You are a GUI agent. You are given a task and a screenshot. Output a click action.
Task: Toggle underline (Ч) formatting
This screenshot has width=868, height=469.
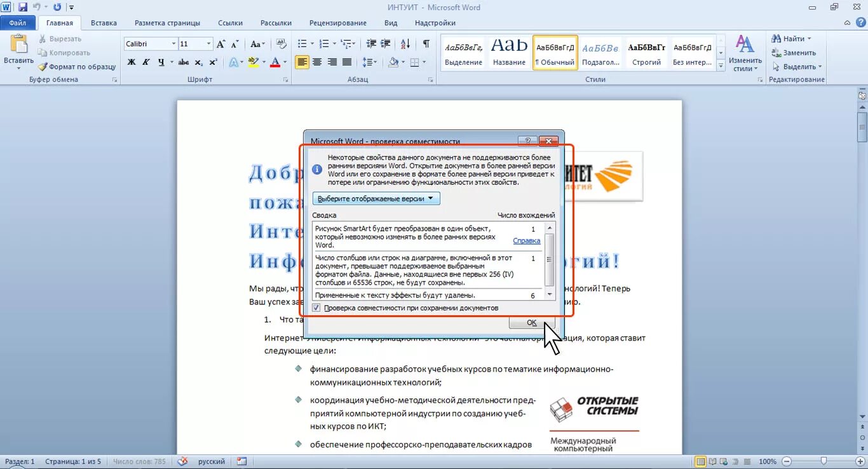(x=161, y=62)
